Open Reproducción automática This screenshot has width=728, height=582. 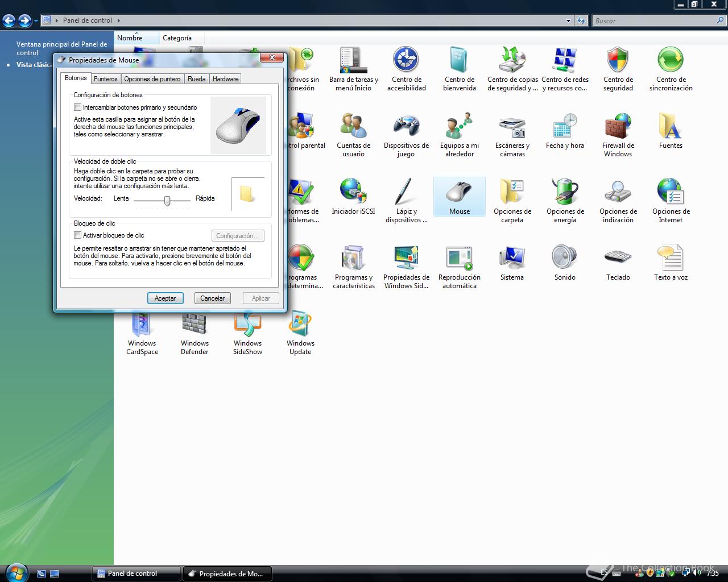[459, 267]
